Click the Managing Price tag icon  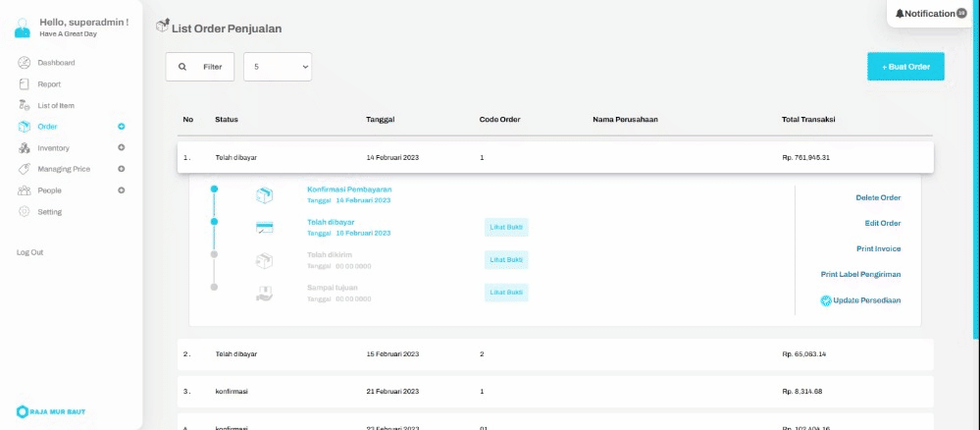tap(24, 169)
